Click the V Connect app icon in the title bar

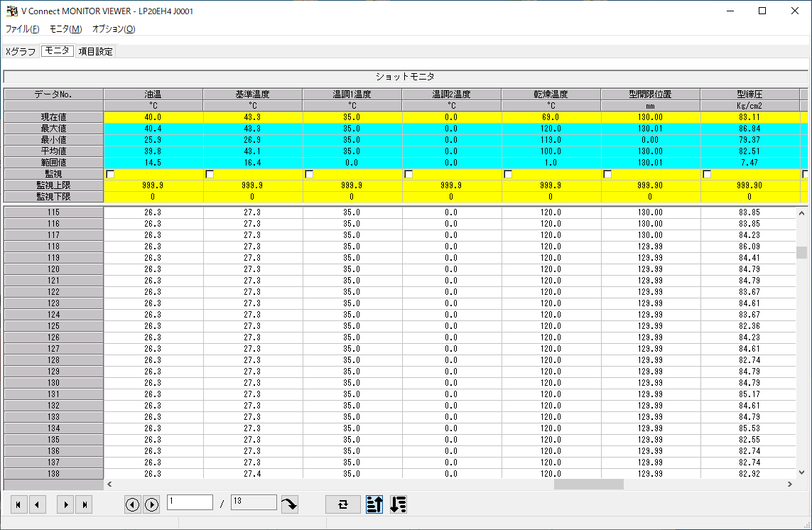coord(11,11)
